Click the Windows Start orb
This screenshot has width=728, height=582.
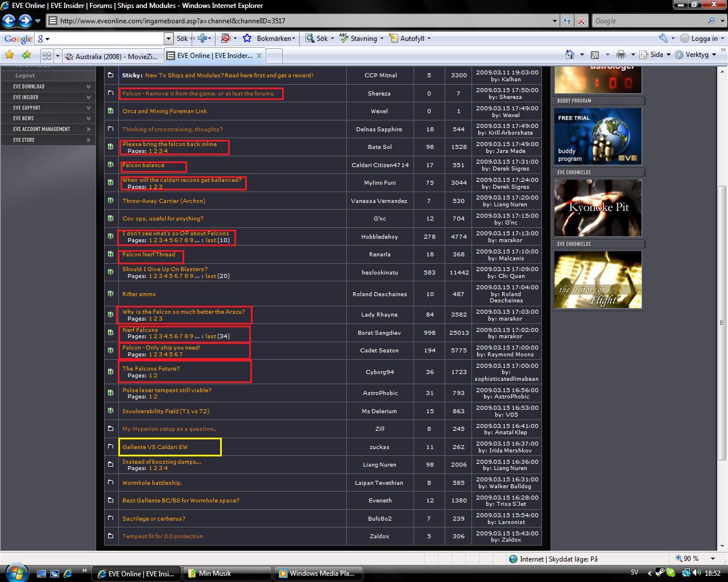16,572
